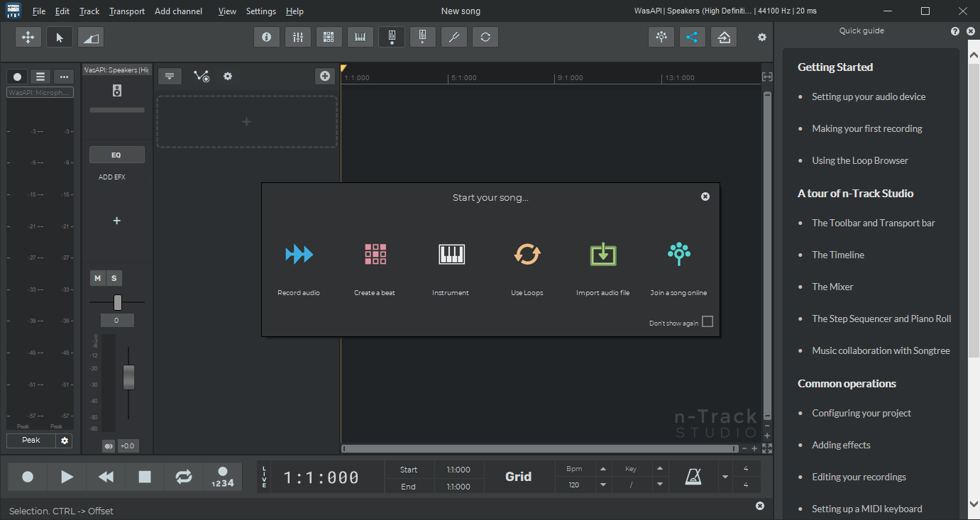Open the Add channel menu
This screenshot has height=520, width=980.
(x=178, y=11)
